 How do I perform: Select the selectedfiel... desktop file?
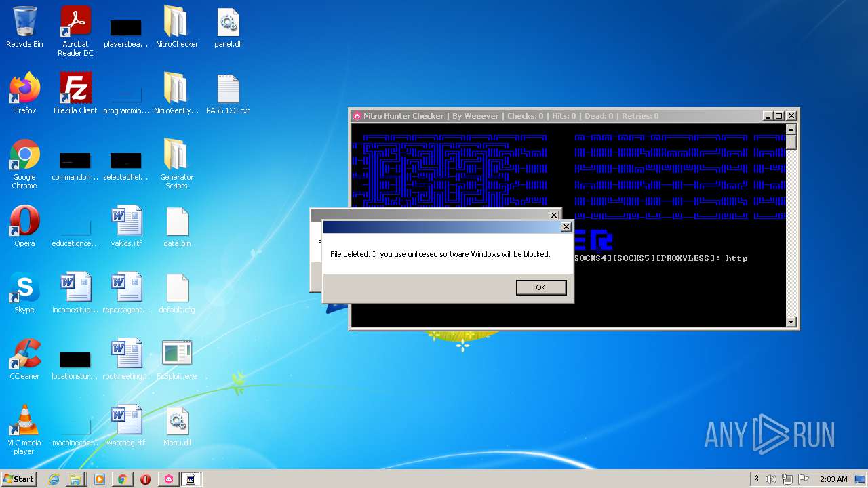click(x=125, y=166)
